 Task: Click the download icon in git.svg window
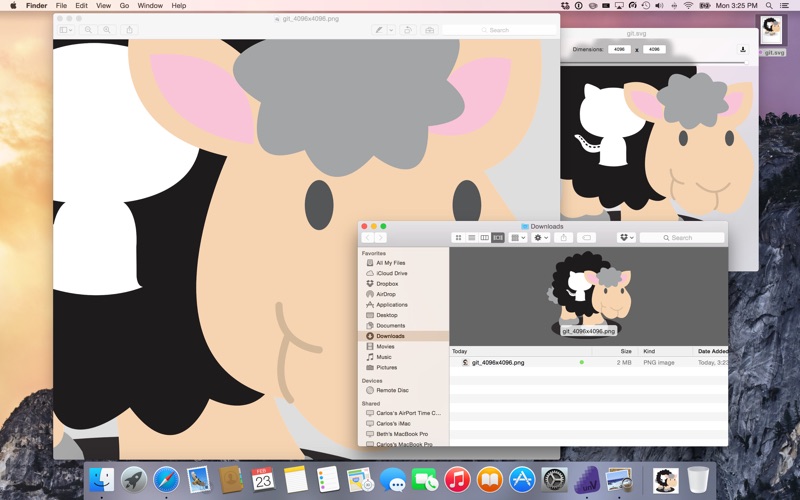743,49
